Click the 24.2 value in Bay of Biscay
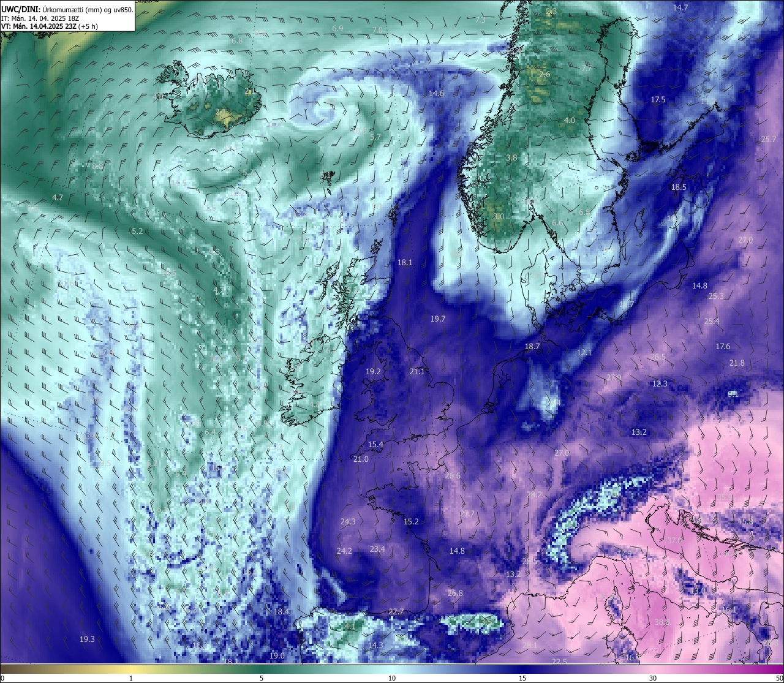784x683 pixels. point(344,551)
